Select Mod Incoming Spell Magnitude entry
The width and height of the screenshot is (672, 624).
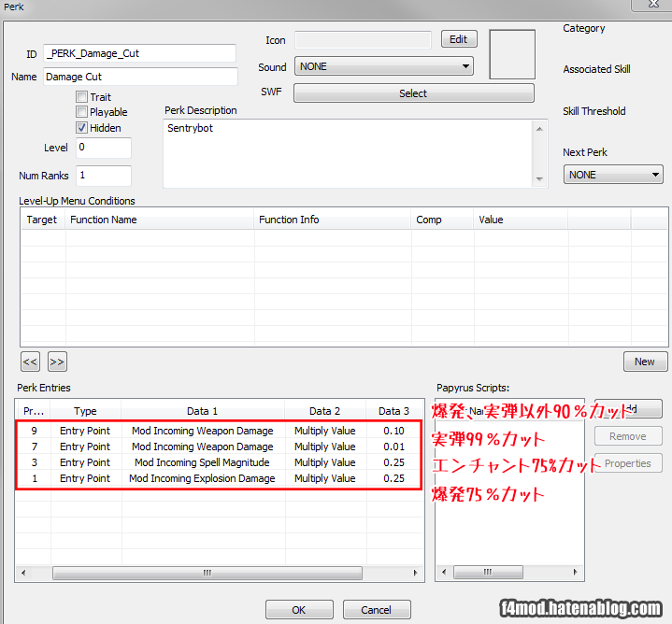(219, 462)
